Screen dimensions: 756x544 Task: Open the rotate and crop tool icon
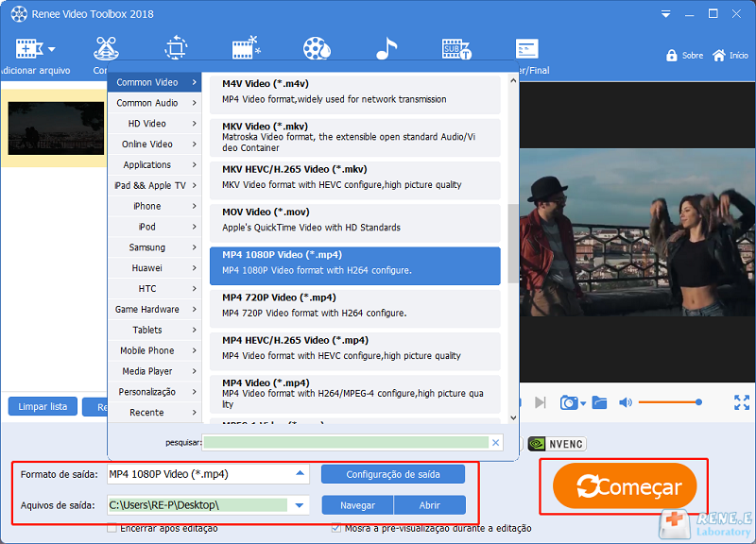click(x=176, y=48)
